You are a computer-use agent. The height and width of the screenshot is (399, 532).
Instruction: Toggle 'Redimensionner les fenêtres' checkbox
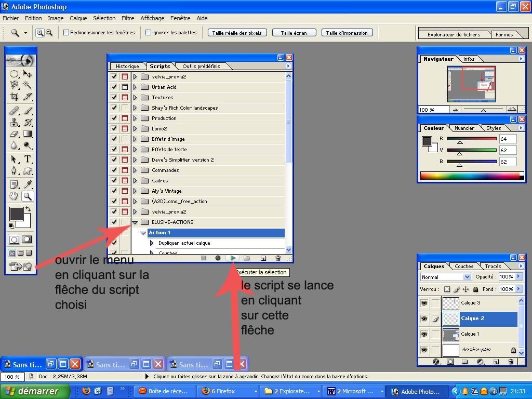click(x=66, y=33)
